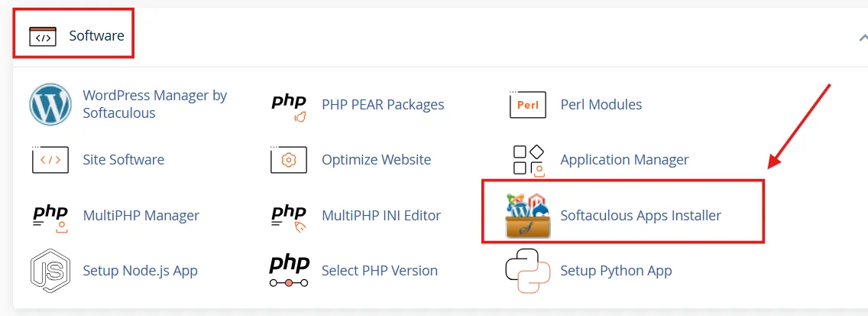This screenshot has height=316, width=868.
Task: Open Site Software link
Action: [124, 160]
